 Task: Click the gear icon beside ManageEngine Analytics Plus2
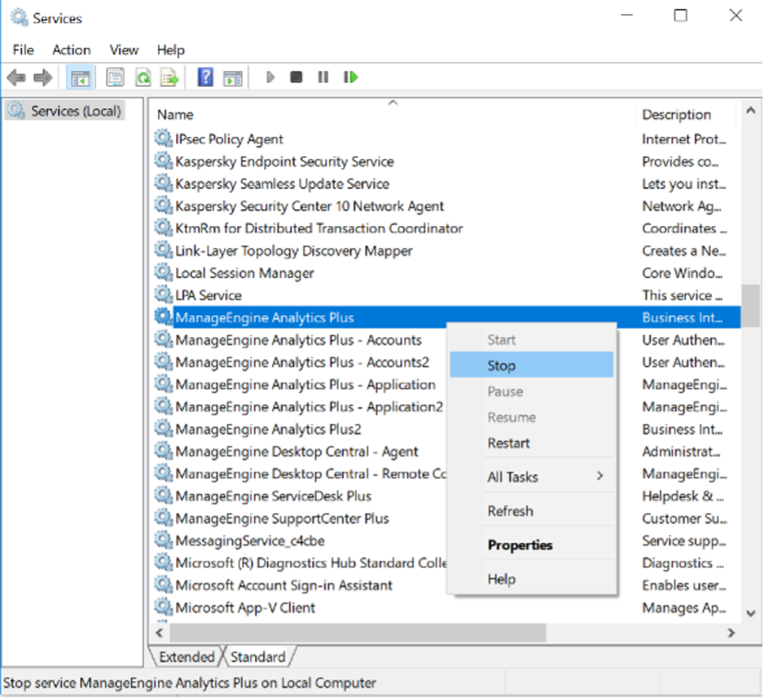(164, 429)
